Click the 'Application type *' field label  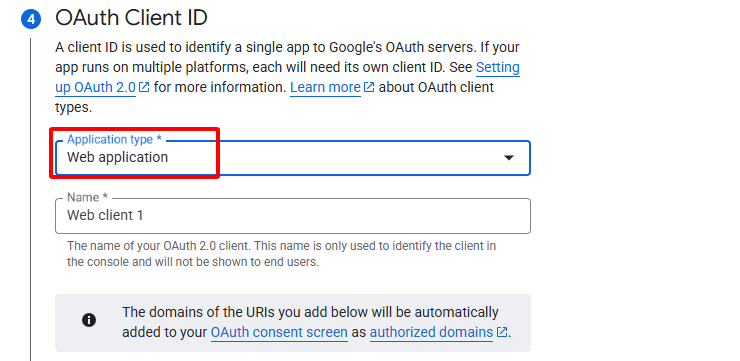click(114, 140)
